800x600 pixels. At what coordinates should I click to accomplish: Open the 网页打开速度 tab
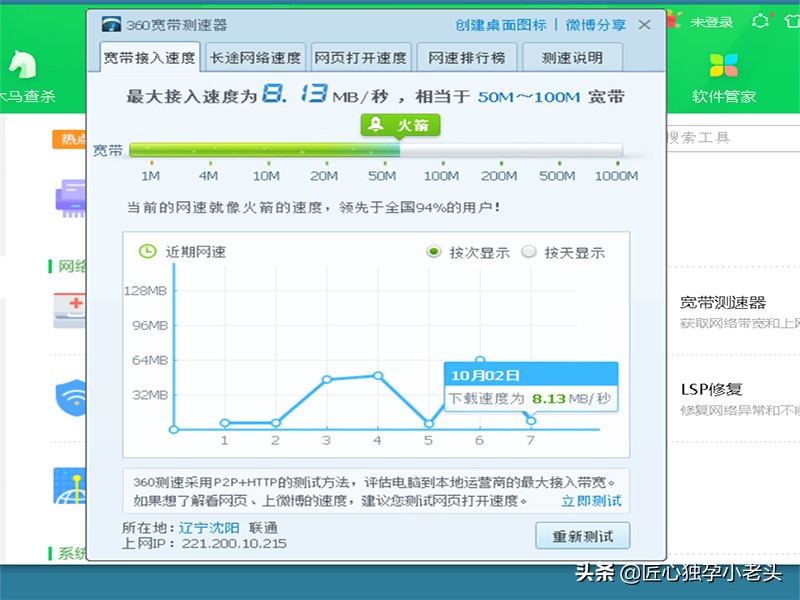click(x=361, y=56)
